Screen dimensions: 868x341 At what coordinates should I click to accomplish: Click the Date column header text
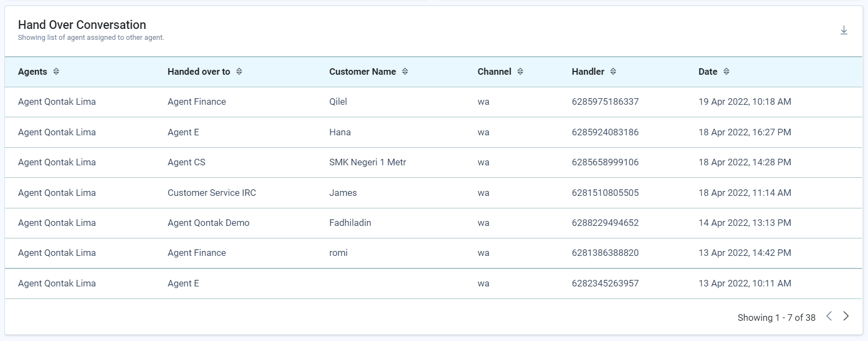(x=707, y=71)
